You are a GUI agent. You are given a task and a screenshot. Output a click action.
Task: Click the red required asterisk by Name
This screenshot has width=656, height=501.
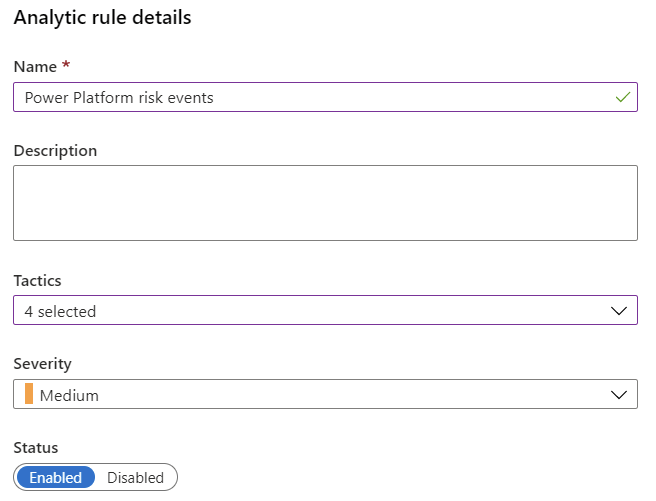66,65
